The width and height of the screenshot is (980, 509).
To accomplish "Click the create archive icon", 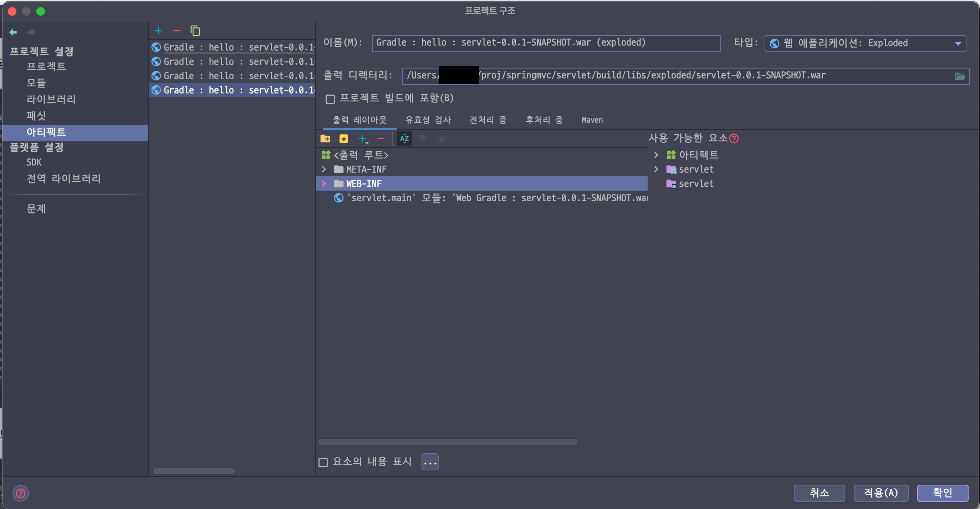I will [x=343, y=138].
